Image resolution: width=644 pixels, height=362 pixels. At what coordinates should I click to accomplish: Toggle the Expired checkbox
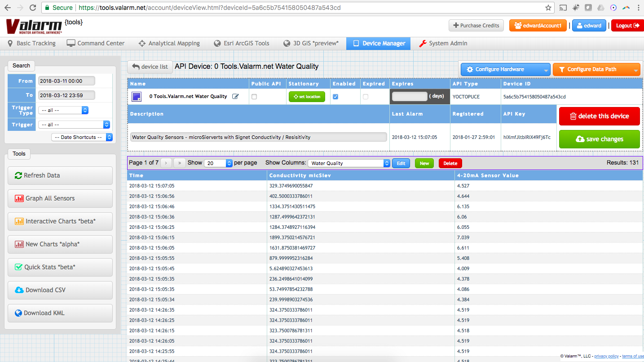(x=366, y=97)
